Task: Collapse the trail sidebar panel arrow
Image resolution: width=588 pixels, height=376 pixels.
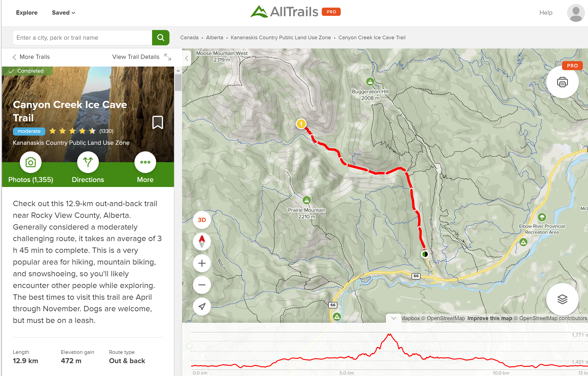Action: coord(187,58)
